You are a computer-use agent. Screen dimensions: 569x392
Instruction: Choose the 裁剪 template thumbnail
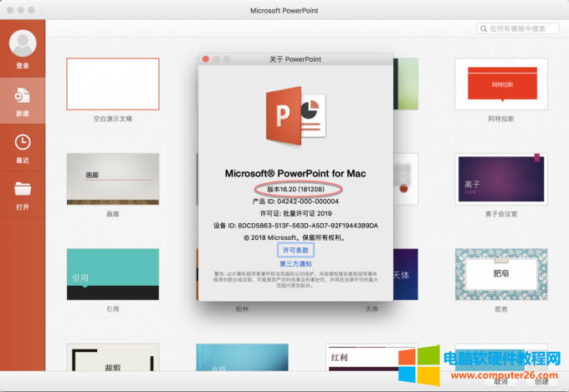(112, 358)
